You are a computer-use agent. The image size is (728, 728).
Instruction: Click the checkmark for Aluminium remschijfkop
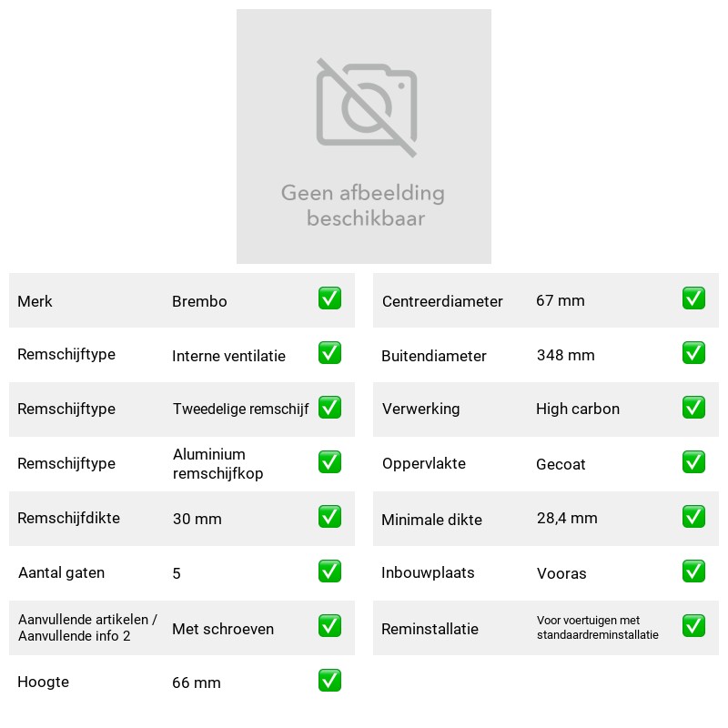(x=329, y=462)
